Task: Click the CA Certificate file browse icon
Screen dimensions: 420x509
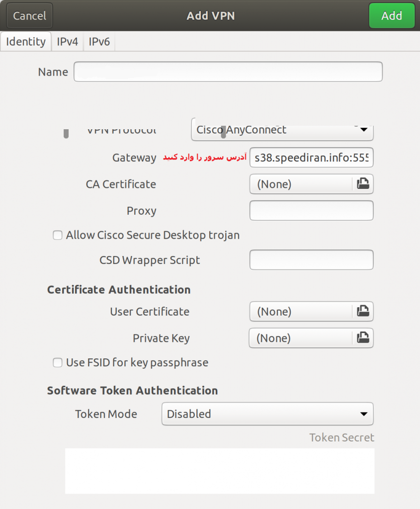Action: pos(363,184)
